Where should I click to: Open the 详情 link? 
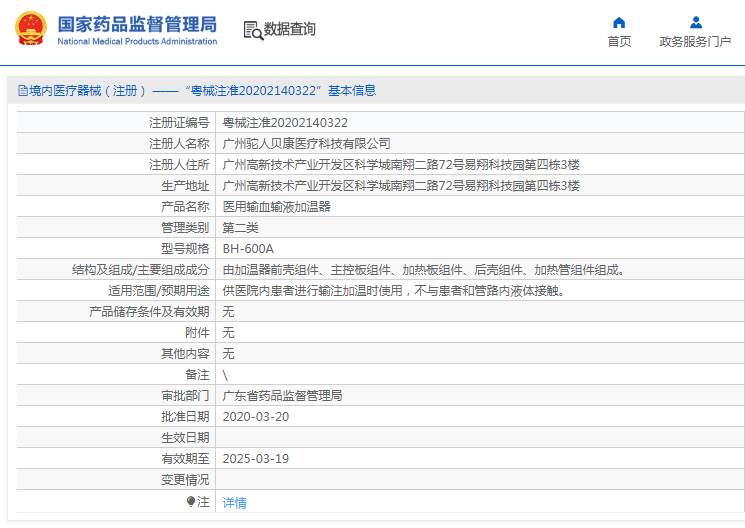coord(235,502)
